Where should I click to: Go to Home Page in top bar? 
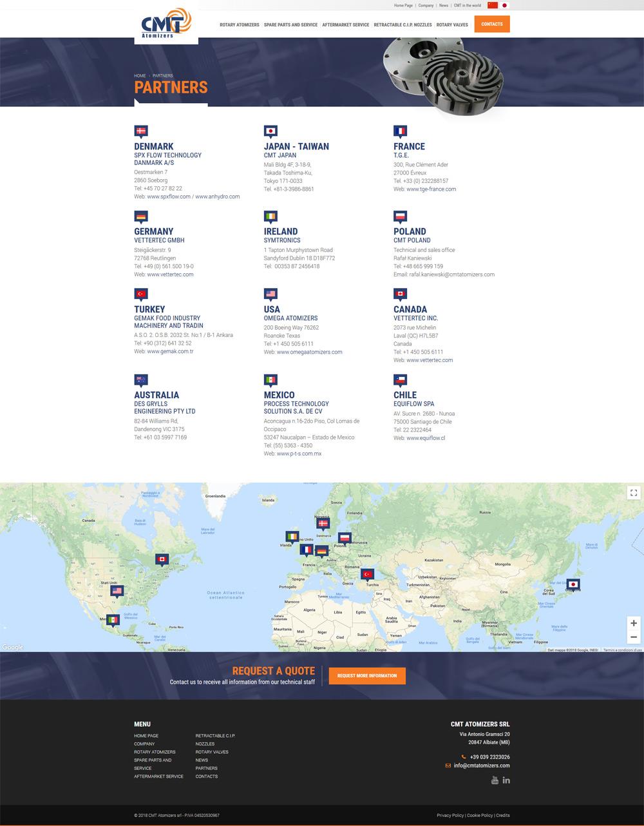[x=403, y=5]
